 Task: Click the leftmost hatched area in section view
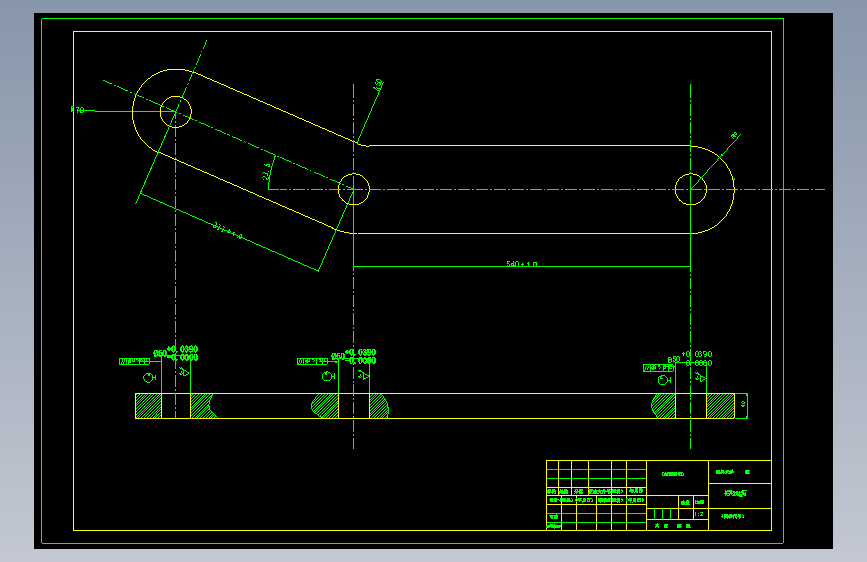click(x=149, y=406)
